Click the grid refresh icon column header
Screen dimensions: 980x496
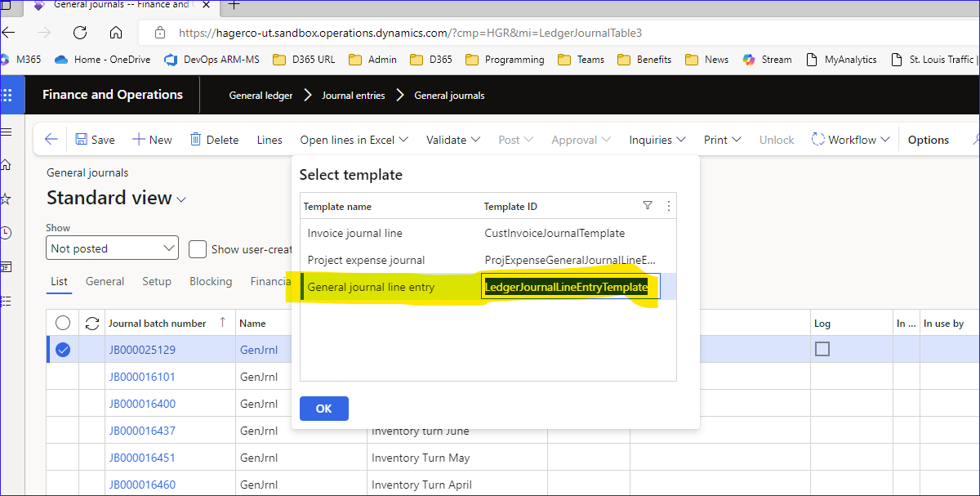[92, 323]
